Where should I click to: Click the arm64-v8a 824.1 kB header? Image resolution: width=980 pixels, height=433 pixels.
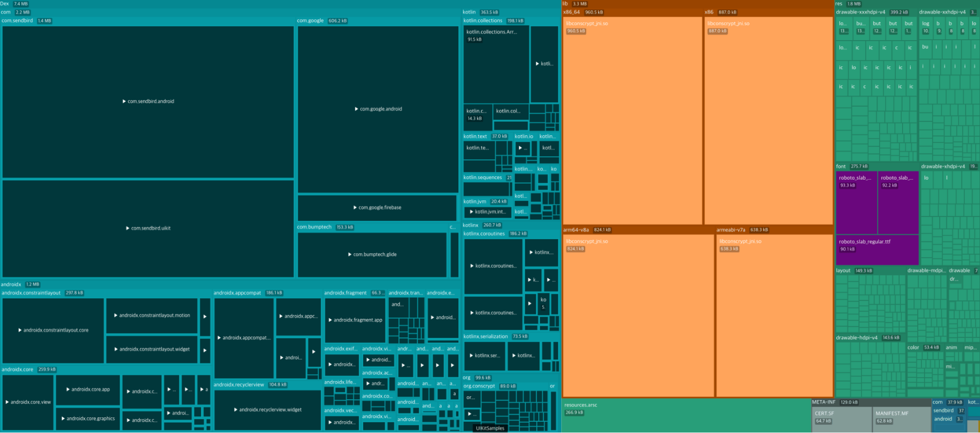click(587, 230)
